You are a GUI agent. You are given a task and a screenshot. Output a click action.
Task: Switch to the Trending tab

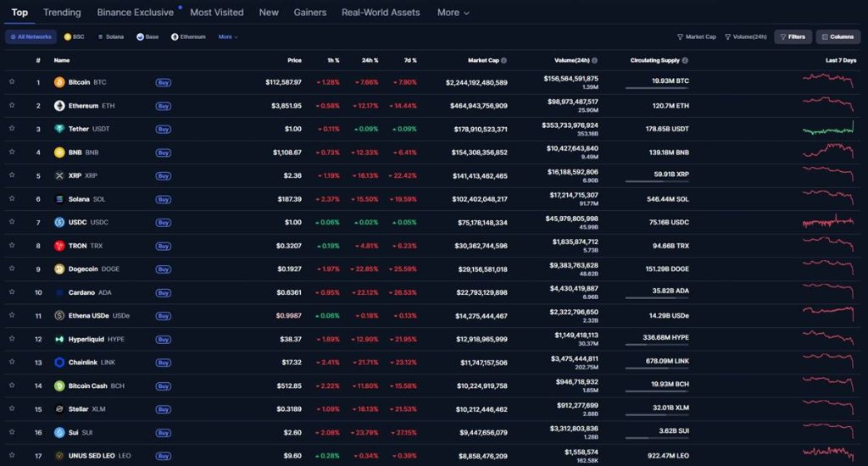pos(62,12)
